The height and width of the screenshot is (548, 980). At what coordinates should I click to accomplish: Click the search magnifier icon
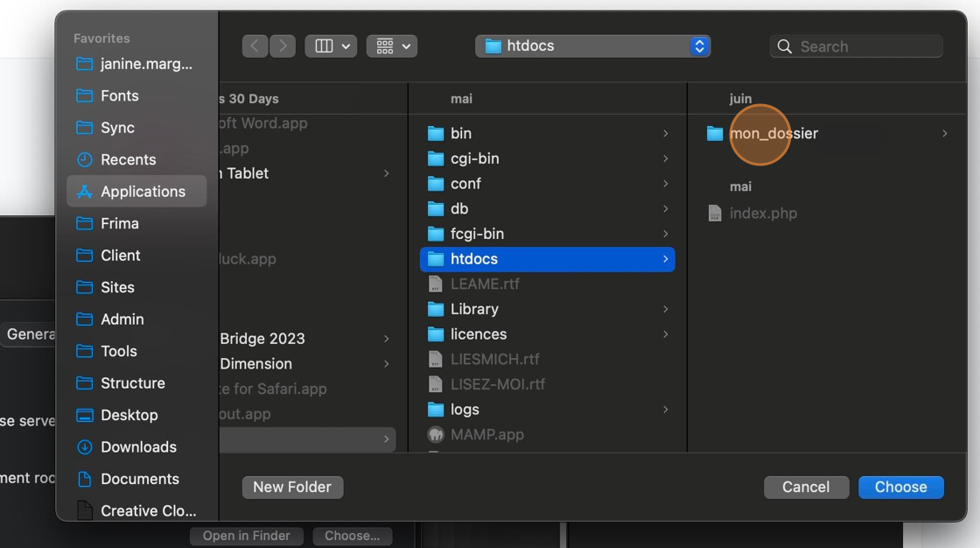pyautogui.click(x=784, y=46)
